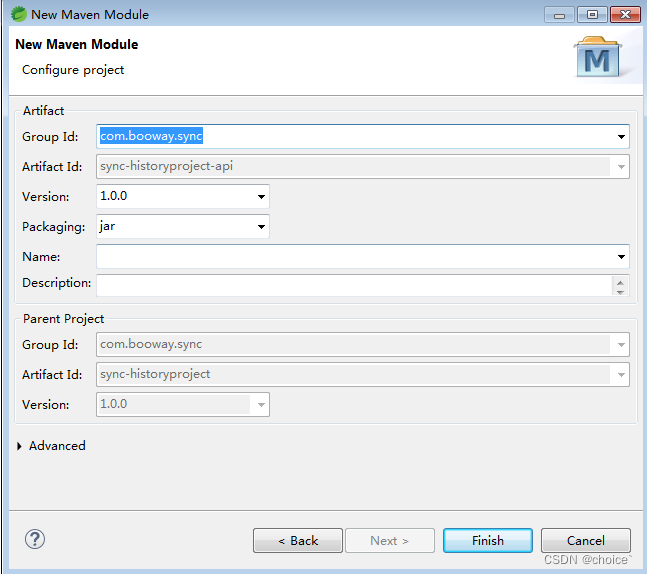Click the Maven M wizard banner icon
647x574 pixels.
[598, 57]
